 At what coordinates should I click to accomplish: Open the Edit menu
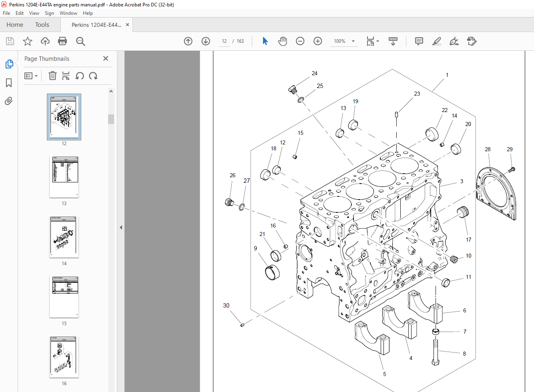pyautogui.click(x=20, y=13)
